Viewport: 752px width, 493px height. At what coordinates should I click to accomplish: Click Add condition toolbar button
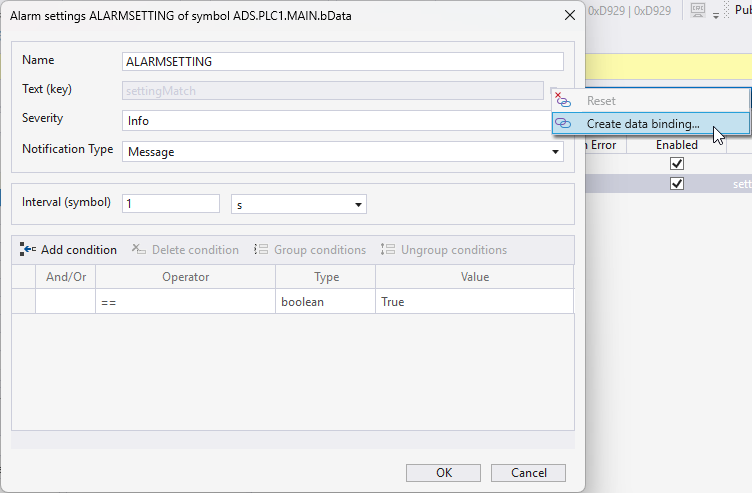coord(68,250)
